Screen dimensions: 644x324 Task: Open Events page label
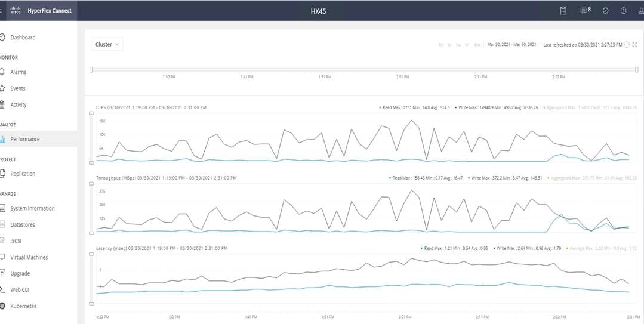pyautogui.click(x=18, y=88)
